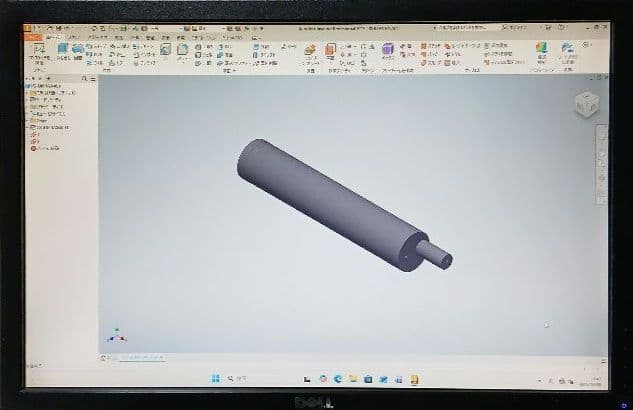Viewport: 633px width, 410px height.
Task: Choose the Loft tool in the Create panel
Action: pos(95,54)
